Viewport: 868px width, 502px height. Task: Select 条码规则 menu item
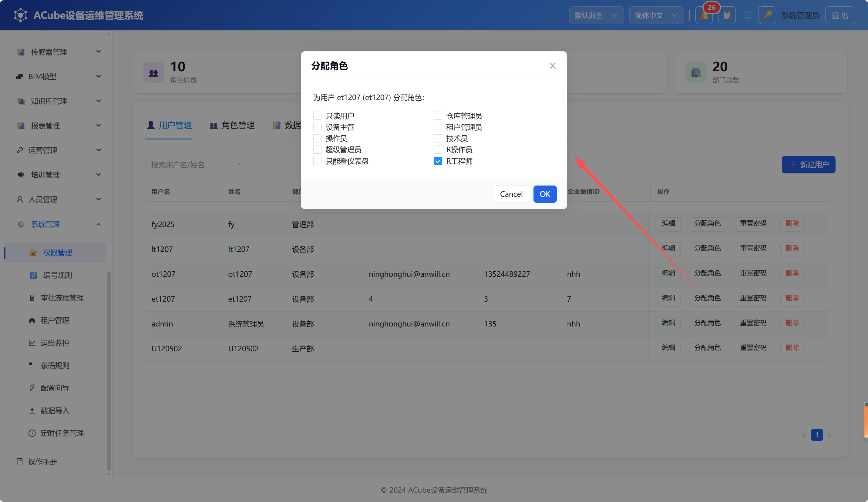55,366
